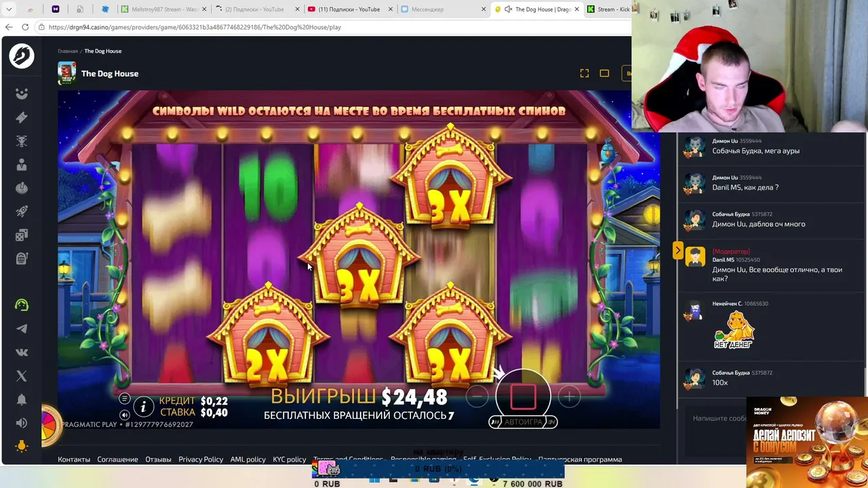
Task: Open the Соглашение footer link
Action: coord(117,460)
